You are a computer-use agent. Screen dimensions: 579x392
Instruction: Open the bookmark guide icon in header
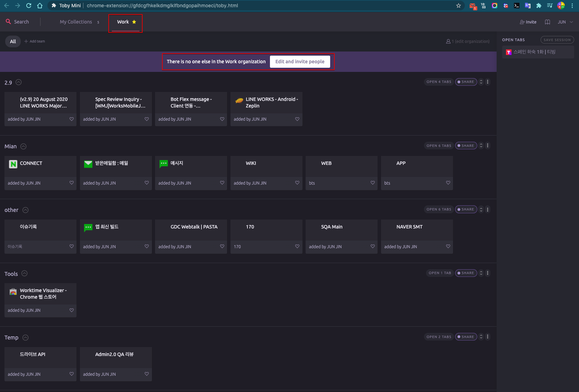tap(548, 22)
